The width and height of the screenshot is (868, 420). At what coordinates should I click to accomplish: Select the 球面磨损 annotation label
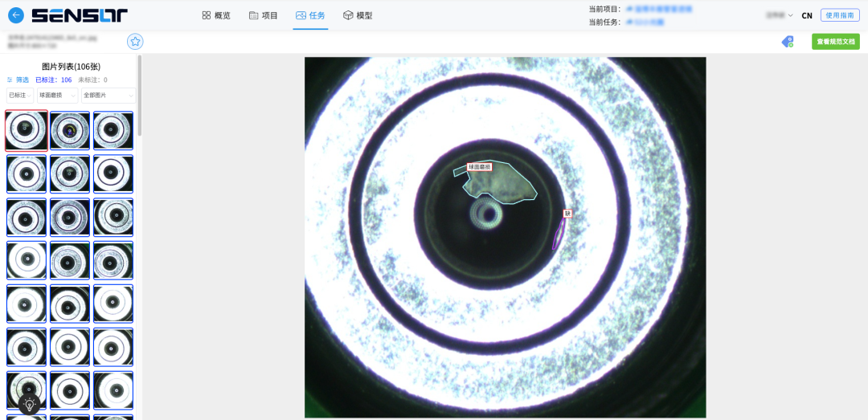pyautogui.click(x=479, y=166)
